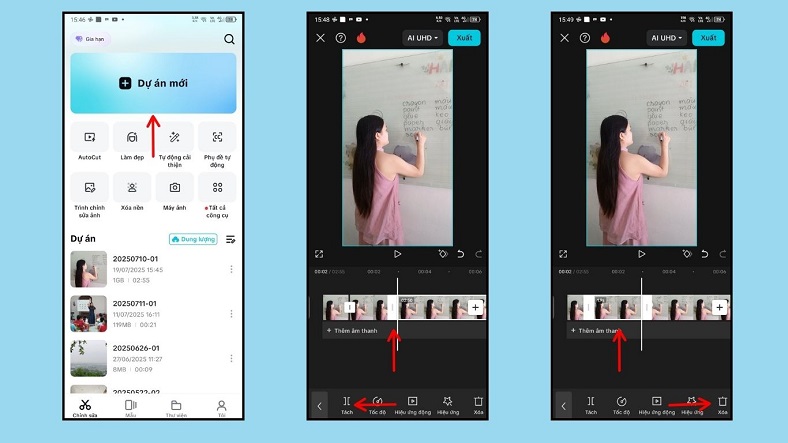Launch the Máy ảnh camera tool
The height and width of the screenshot is (443, 788).
coord(175,188)
